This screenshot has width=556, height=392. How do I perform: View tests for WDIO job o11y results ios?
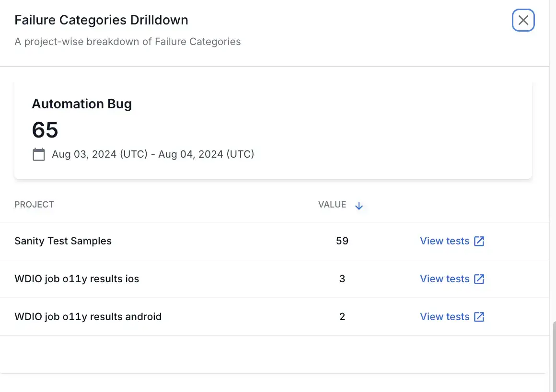(x=444, y=279)
